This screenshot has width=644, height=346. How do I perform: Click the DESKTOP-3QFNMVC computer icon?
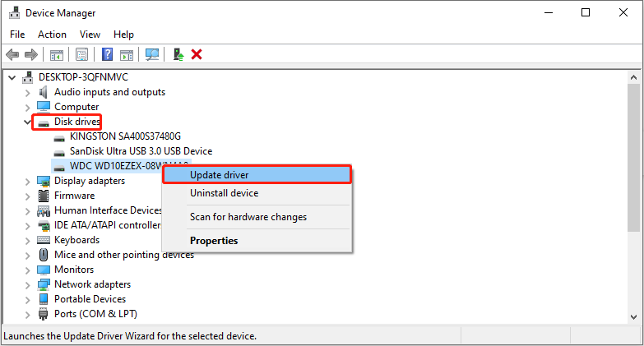28,77
